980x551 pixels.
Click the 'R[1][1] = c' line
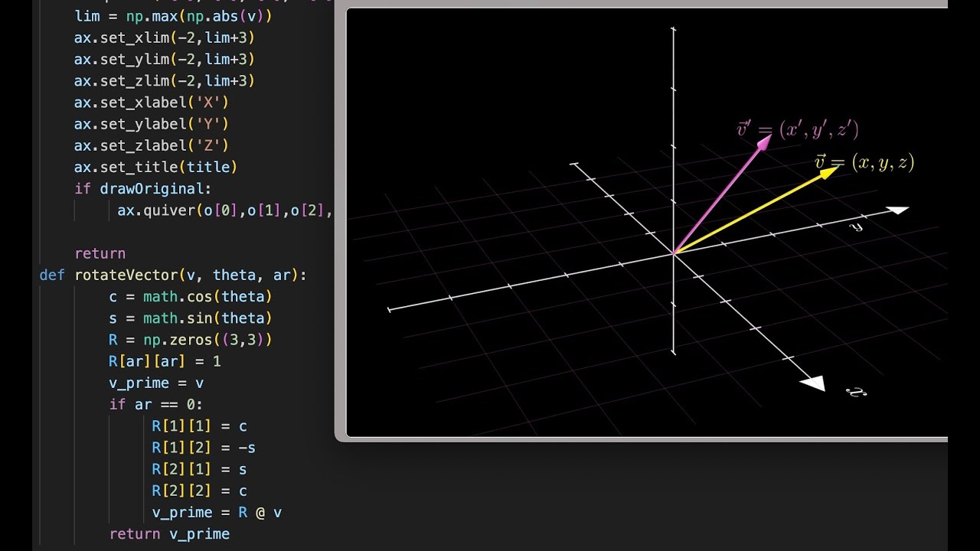pos(199,426)
